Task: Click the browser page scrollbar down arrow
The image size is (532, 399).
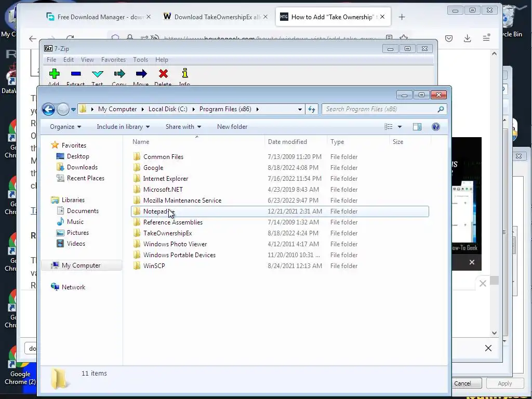Action: [x=495, y=333]
